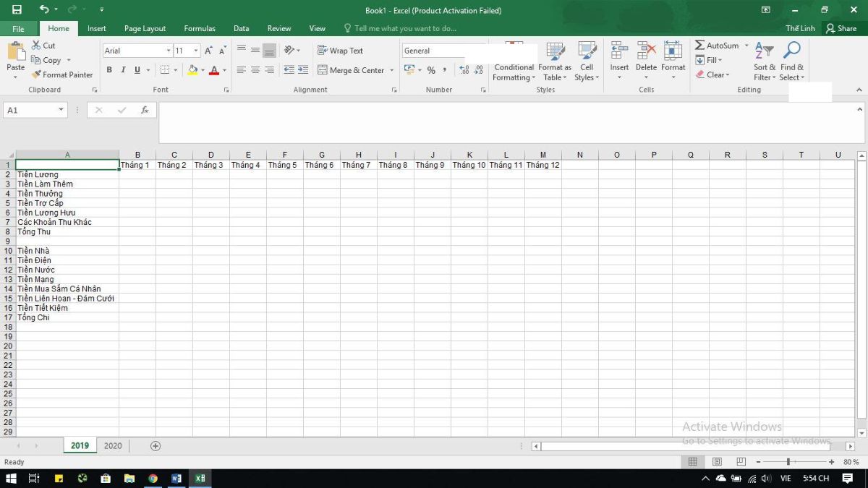Click the Align Right icon
This screenshot has height=488, width=868.
269,70
